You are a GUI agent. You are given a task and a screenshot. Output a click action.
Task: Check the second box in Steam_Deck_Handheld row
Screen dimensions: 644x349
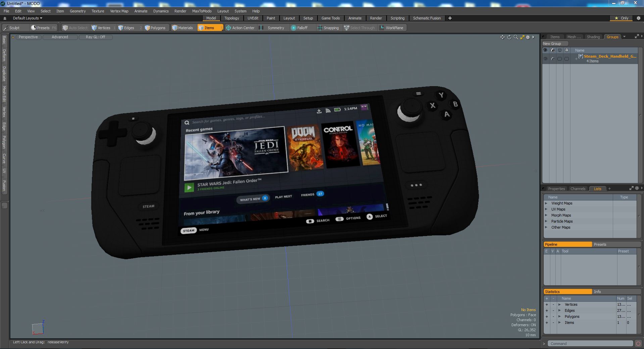(x=567, y=59)
